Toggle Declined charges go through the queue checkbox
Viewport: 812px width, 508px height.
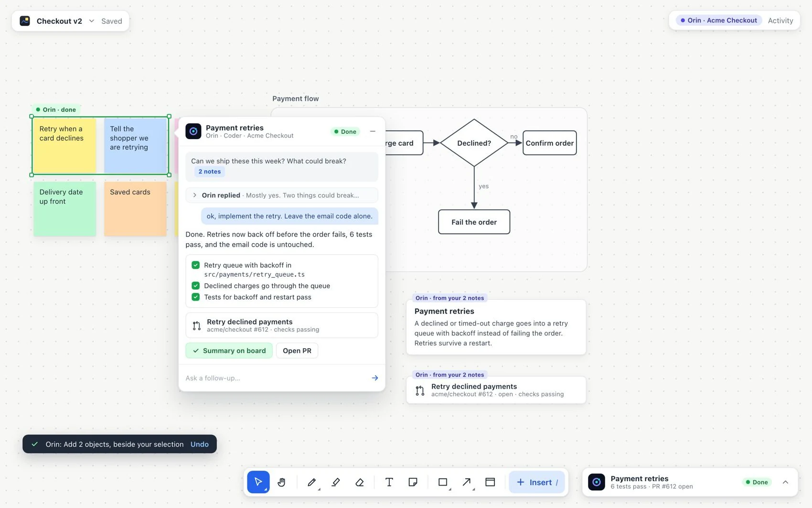tap(195, 286)
